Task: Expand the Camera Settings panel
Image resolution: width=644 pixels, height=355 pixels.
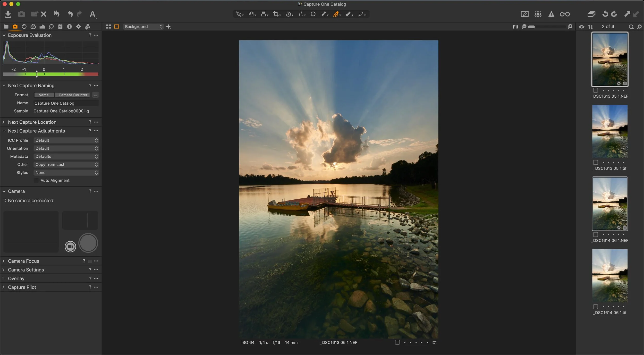Action: pyautogui.click(x=26, y=270)
